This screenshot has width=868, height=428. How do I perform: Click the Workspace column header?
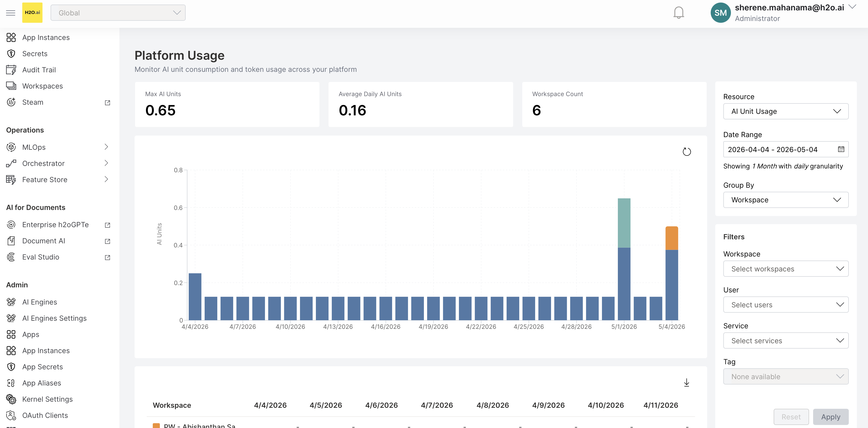pyautogui.click(x=172, y=405)
